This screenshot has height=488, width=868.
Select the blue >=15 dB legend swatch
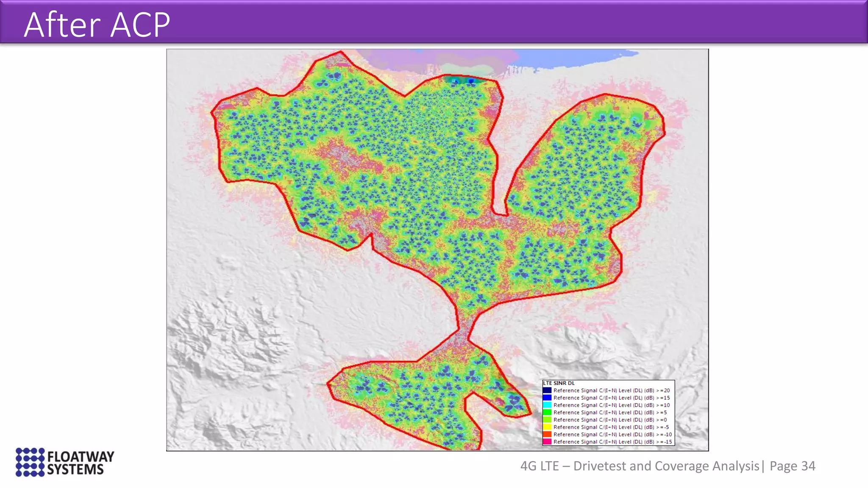coord(547,398)
